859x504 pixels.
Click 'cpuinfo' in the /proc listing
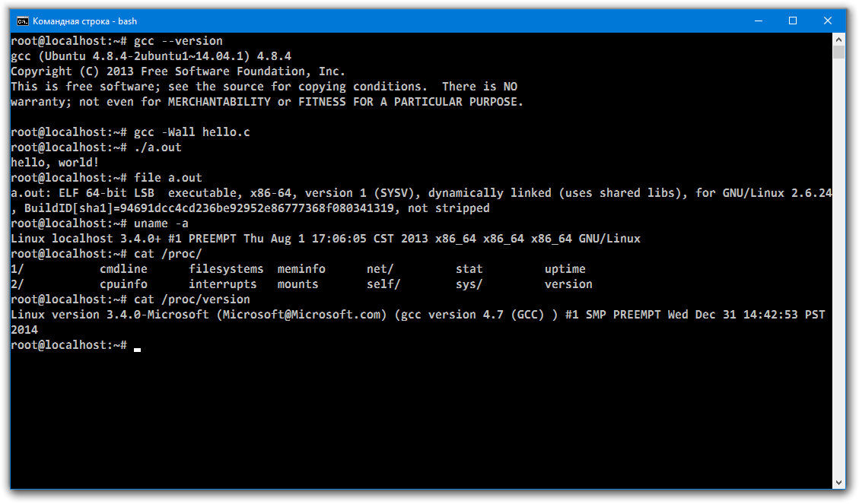coord(123,284)
